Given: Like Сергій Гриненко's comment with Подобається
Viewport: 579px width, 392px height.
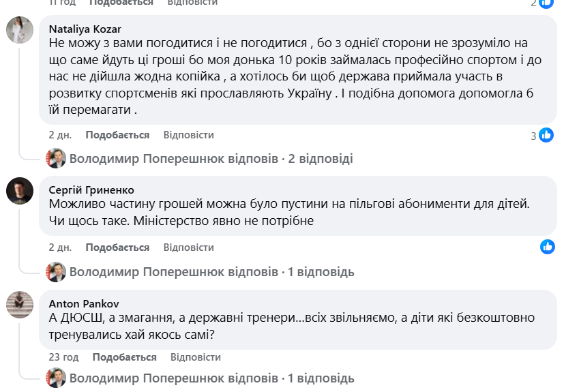Looking at the screenshot, I should pyautogui.click(x=117, y=247).
